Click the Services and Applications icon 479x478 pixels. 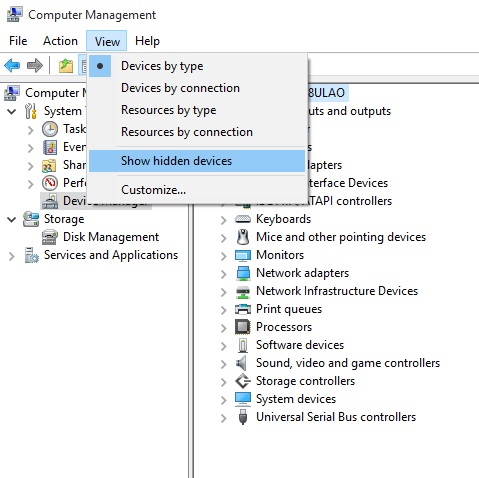31,255
